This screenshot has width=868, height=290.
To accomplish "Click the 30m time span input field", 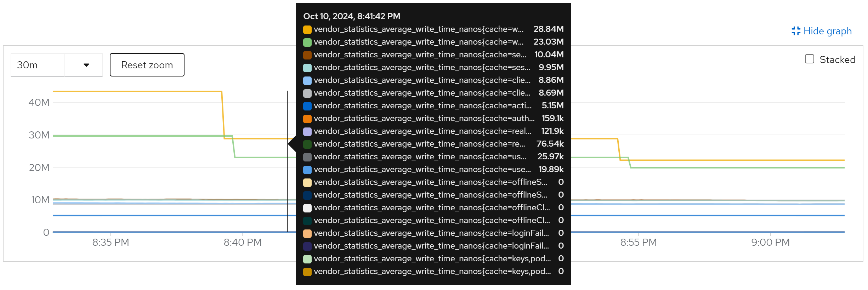I will point(38,65).
